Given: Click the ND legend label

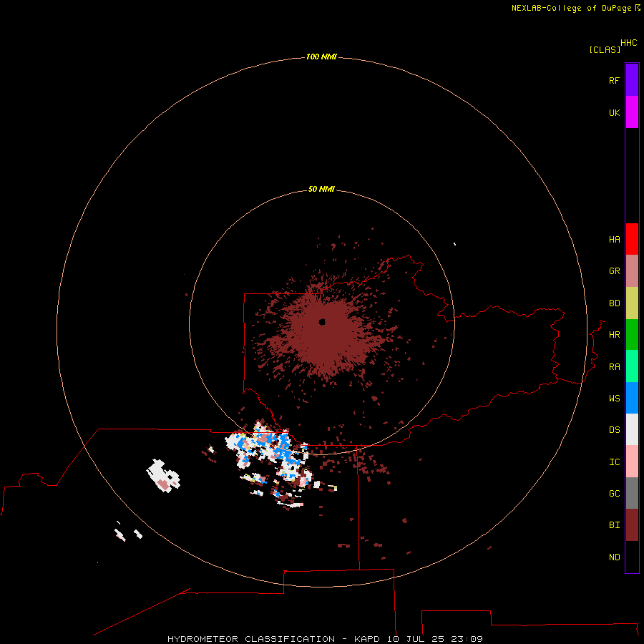Looking at the screenshot, I should (615, 557).
